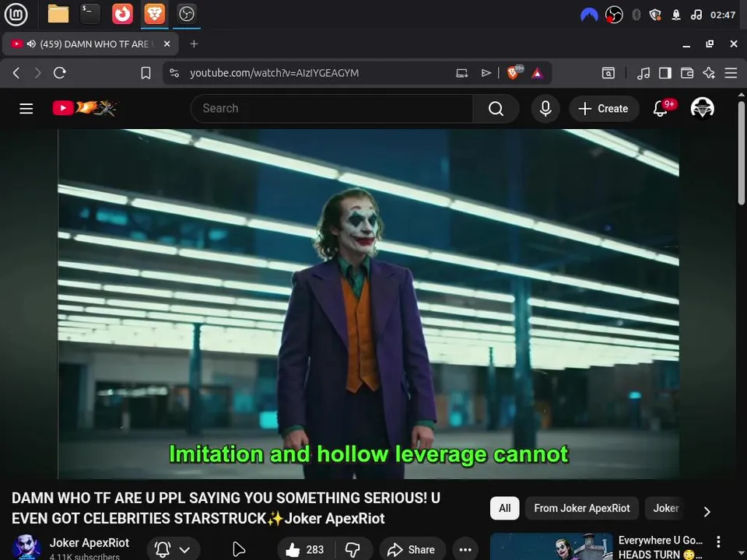Screen dimensions: 747x560
Task: Open the Brave playlist music icon
Action: tap(644, 73)
